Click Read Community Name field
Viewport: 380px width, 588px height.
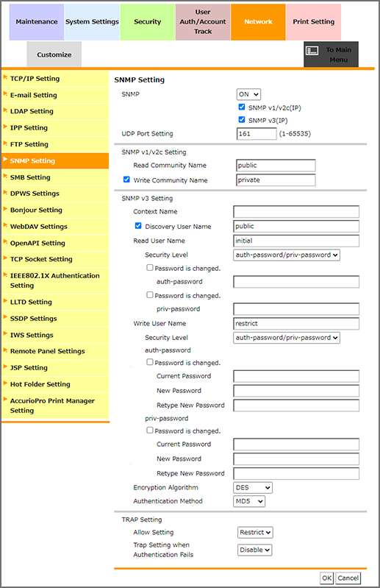[276, 166]
